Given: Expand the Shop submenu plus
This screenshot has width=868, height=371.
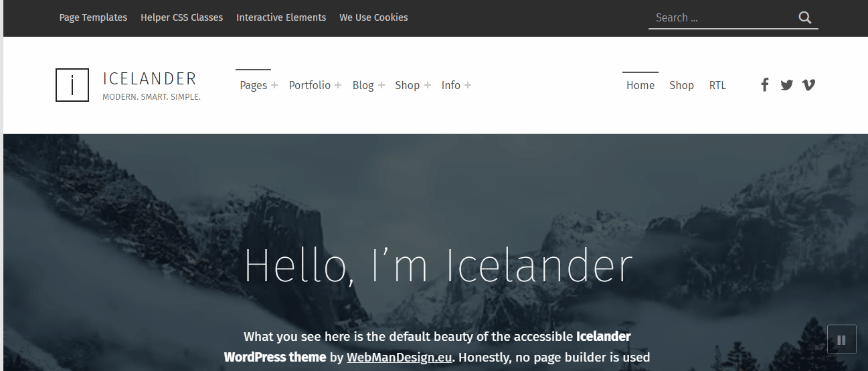Looking at the screenshot, I should pos(428,86).
